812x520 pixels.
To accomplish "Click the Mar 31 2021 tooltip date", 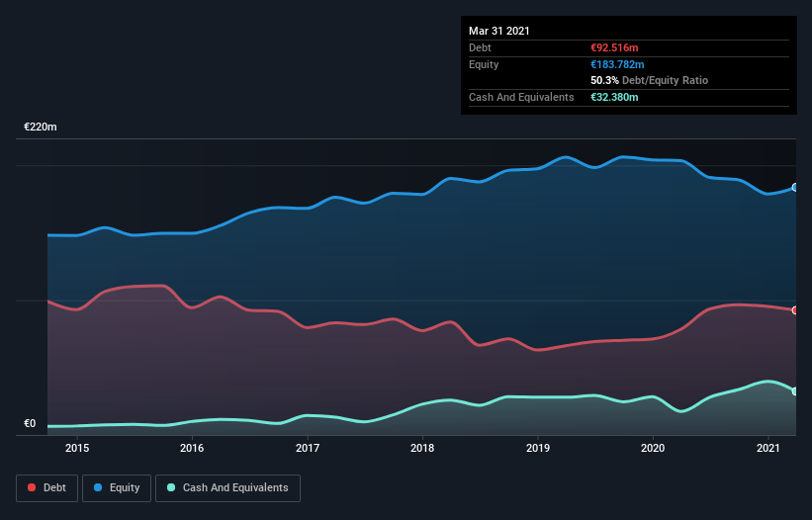I will click(x=499, y=31).
